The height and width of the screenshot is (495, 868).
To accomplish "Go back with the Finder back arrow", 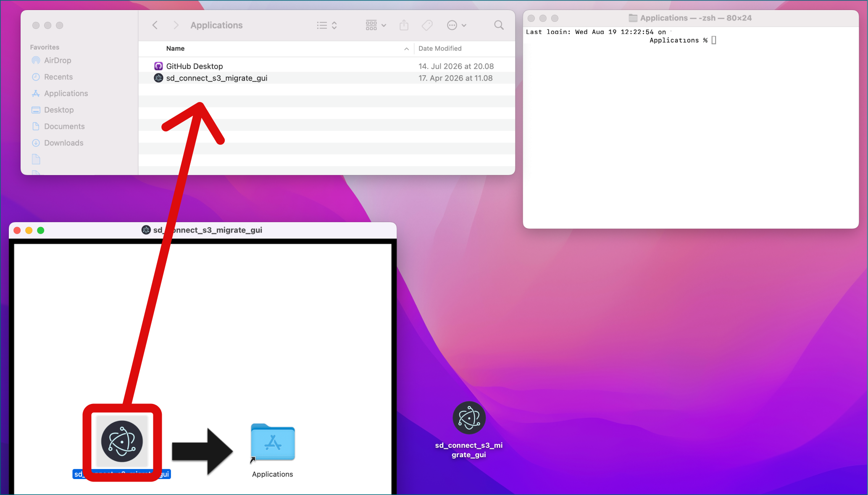I will coord(155,25).
